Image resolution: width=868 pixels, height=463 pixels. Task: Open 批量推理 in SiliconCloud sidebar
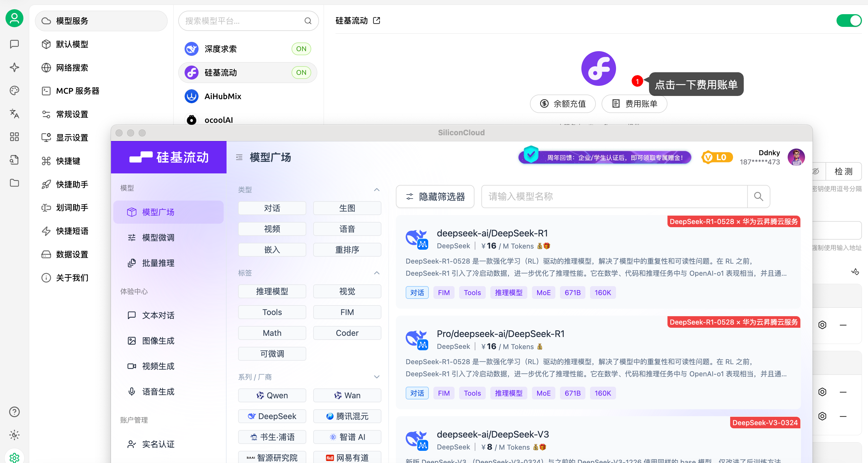[168, 263]
